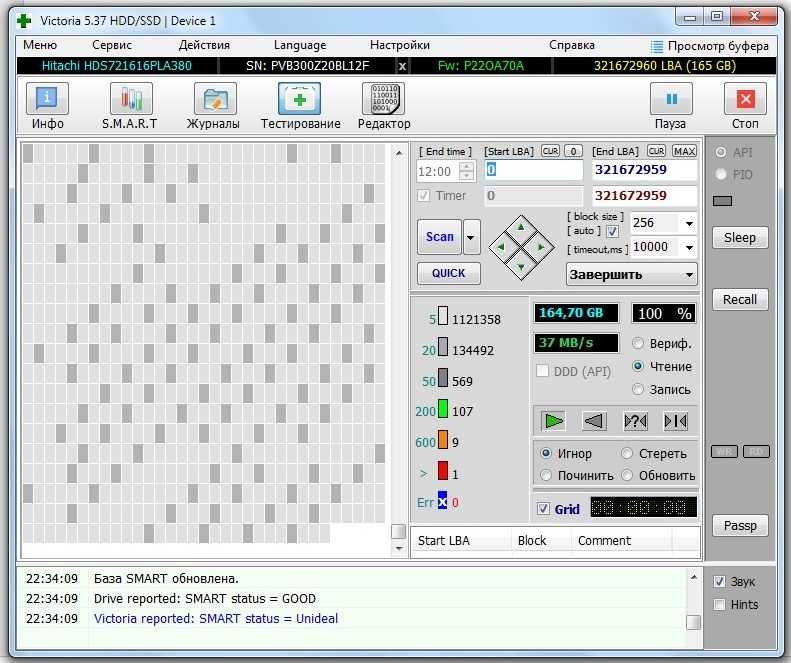
Task: Click the 0 reset button for Start LBA
Action: click(573, 151)
